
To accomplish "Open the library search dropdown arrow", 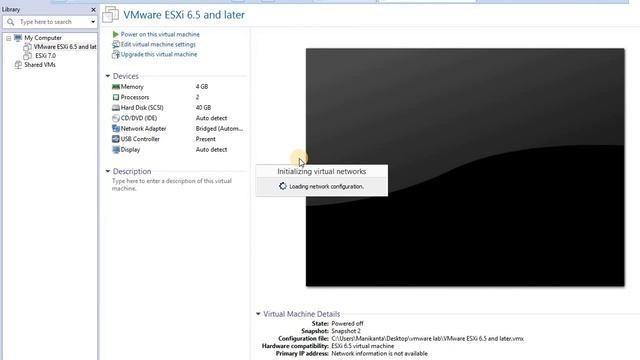I will (93, 22).
